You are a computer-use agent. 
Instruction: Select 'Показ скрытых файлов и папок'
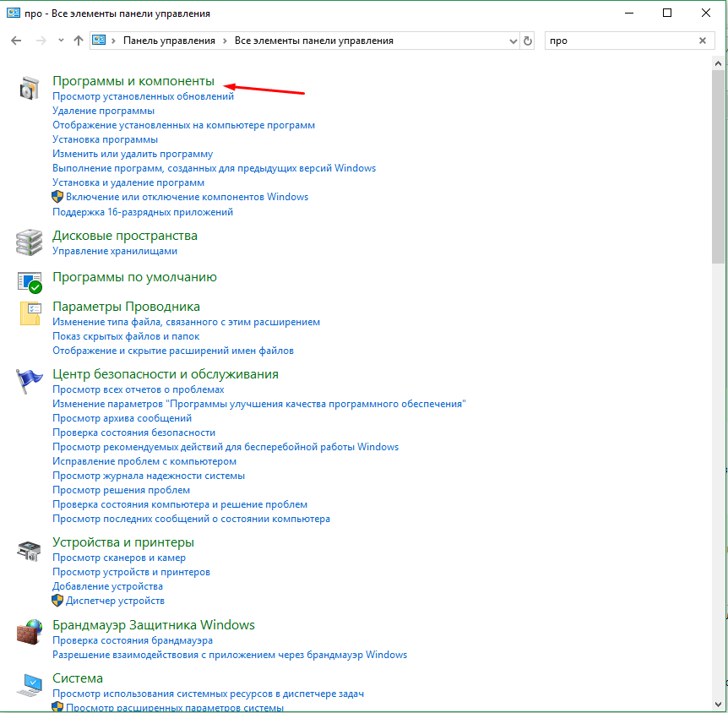pyautogui.click(x=126, y=337)
